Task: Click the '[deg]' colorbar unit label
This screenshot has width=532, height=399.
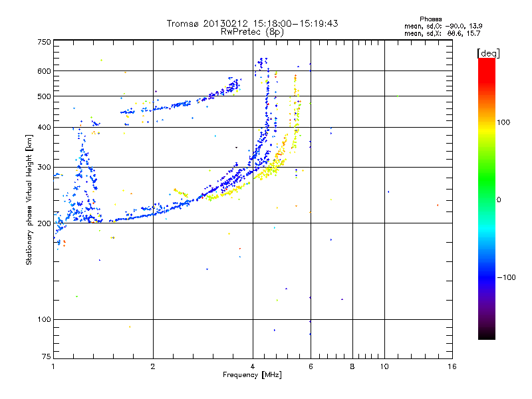Action: coord(488,53)
